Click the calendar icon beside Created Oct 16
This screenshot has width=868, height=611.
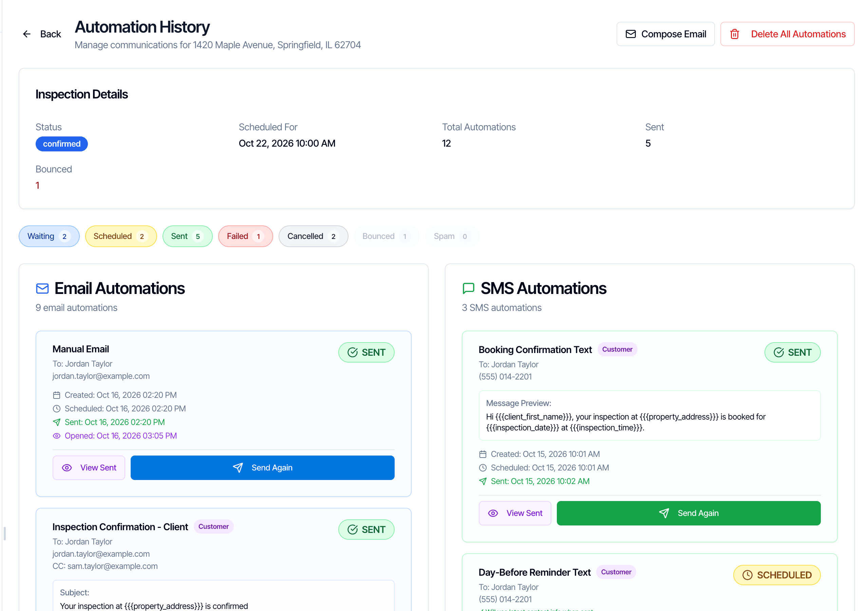[x=57, y=395]
